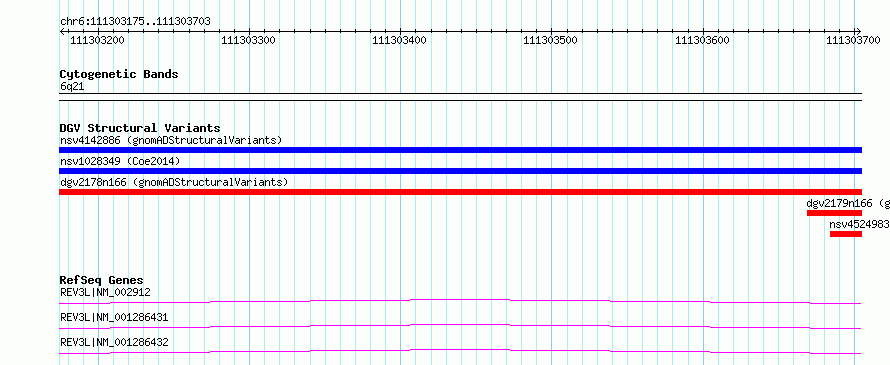Click magenta intron line of NM_001286432
Viewport: 890px width, 365px height.
(460, 349)
